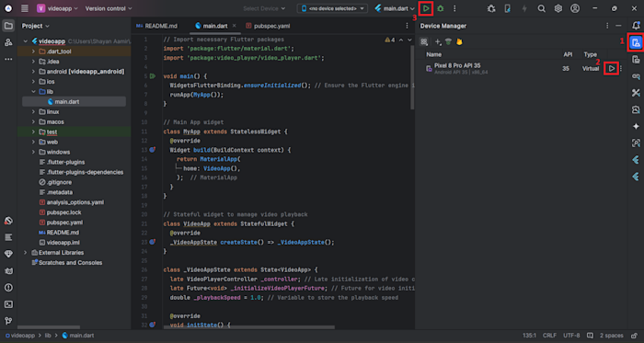Expand the External Libraries node

pyautogui.click(x=25, y=253)
